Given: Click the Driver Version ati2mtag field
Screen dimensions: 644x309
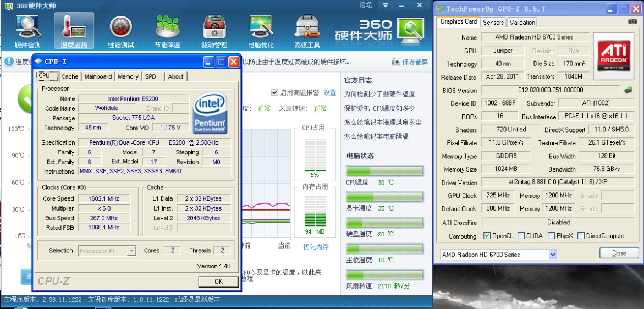Looking at the screenshot, I should tap(558, 182).
